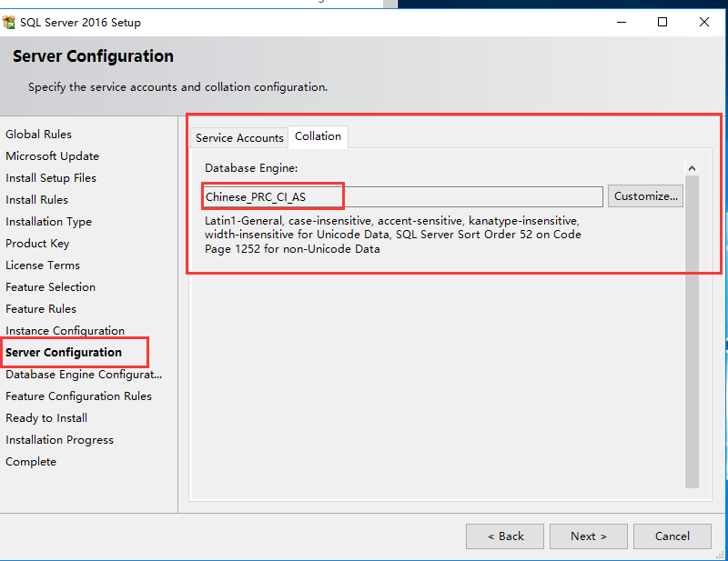Cancel the SQL Server installation
Viewport: 728px width, 561px height.
672,536
